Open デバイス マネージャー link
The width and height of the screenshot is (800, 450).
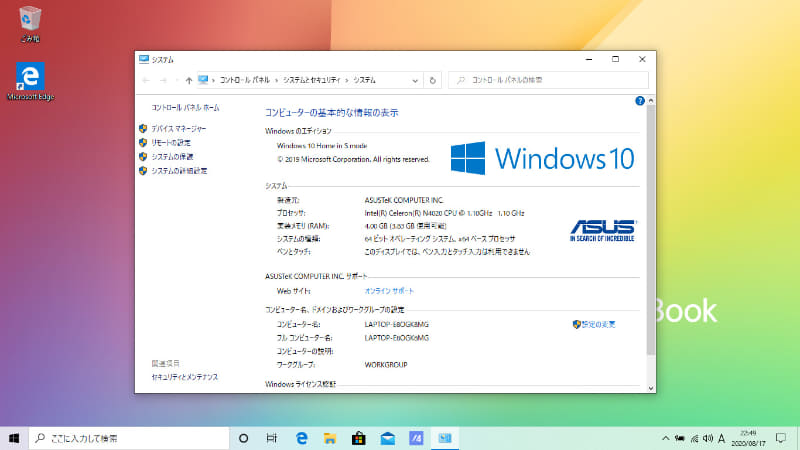point(179,129)
